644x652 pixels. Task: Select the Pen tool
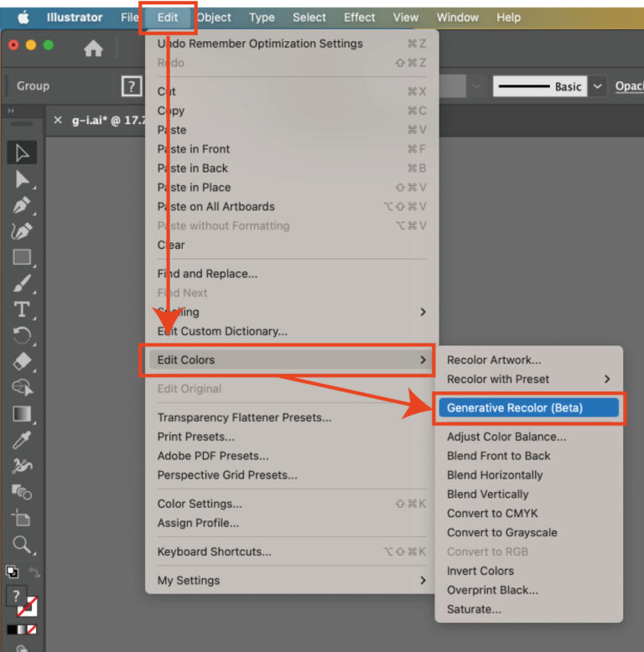tap(23, 205)
